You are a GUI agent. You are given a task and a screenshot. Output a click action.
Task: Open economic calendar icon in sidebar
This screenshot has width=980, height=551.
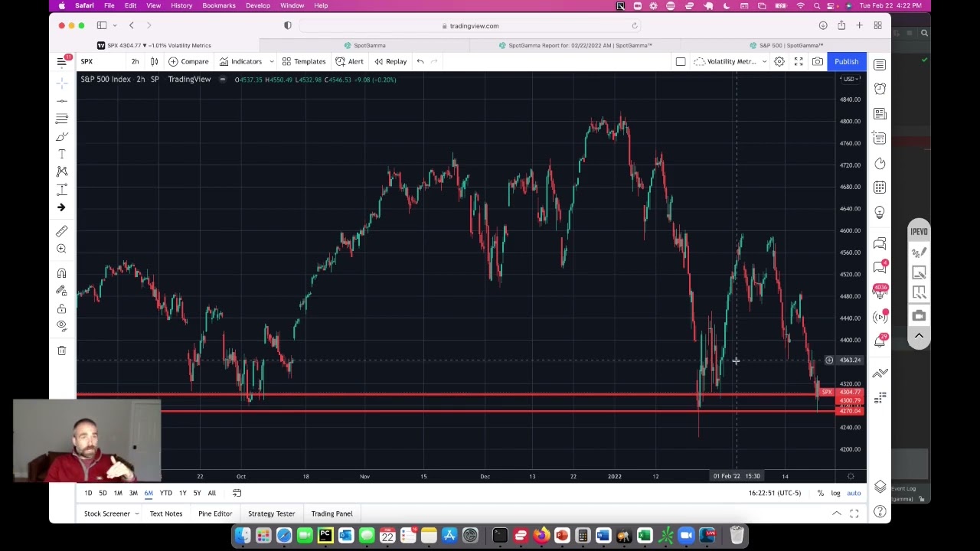(x=880, y=187)
